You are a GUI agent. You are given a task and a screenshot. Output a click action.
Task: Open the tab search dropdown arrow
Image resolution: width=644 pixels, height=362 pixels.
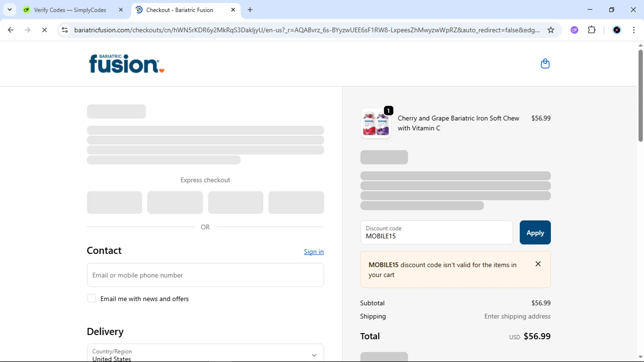(x=9, y=9)
